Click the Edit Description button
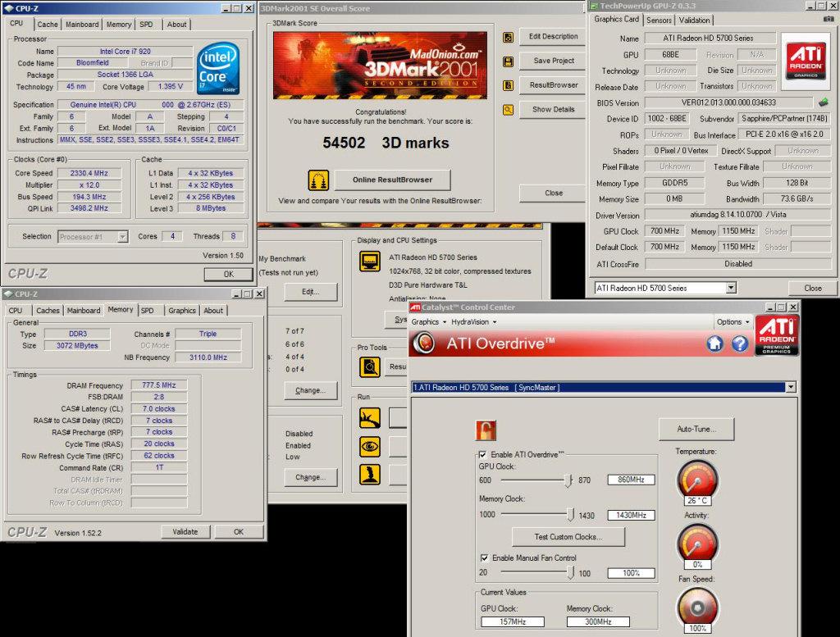840x637 pixels. (553, 36)
